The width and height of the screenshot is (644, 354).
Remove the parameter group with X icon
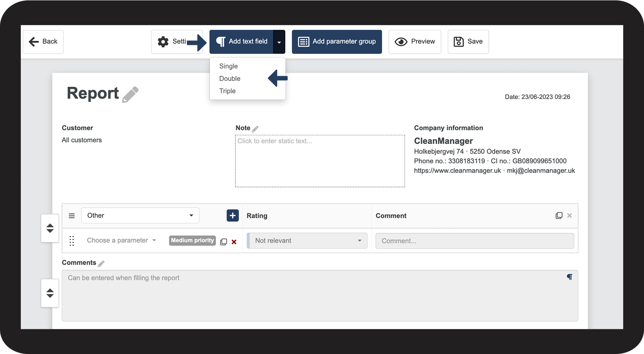pos(570,215)
